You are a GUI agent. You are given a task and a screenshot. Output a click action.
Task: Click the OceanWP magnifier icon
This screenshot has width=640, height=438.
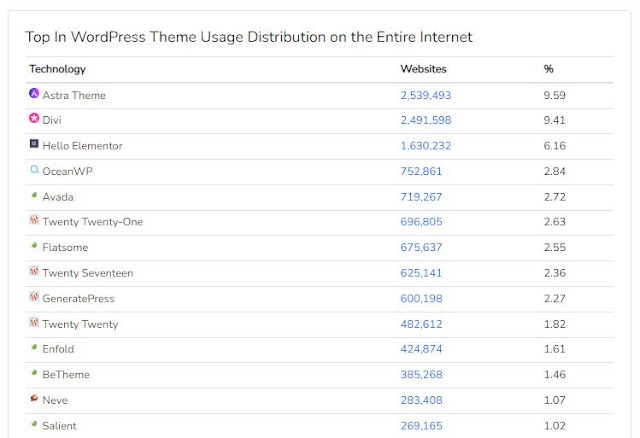tap(34, 170)
